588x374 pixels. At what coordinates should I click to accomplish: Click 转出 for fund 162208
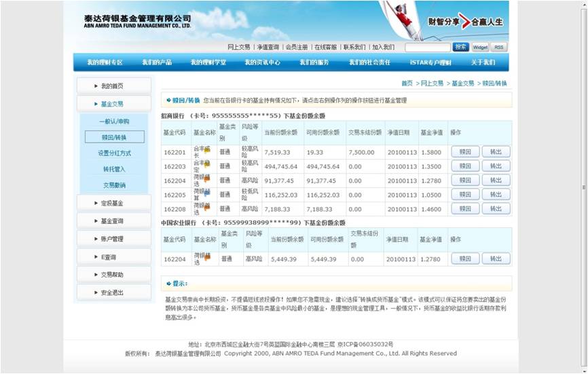click(x=496, y=209)
